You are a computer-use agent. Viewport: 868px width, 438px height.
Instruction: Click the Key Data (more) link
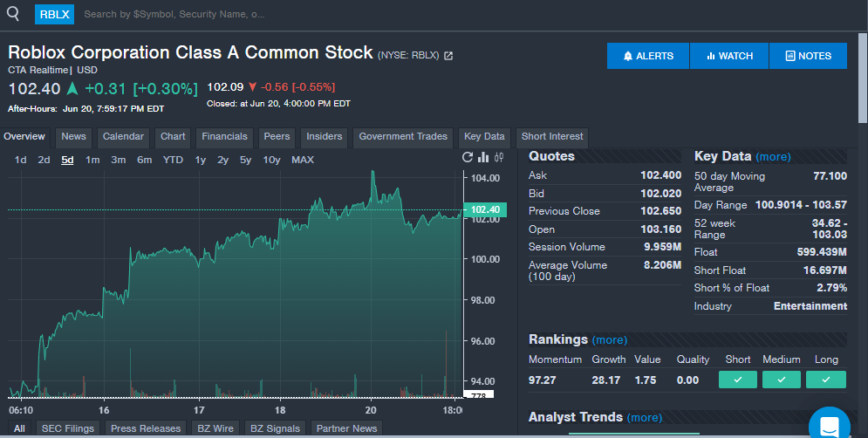pyautogui.click(x=773, y=157)
